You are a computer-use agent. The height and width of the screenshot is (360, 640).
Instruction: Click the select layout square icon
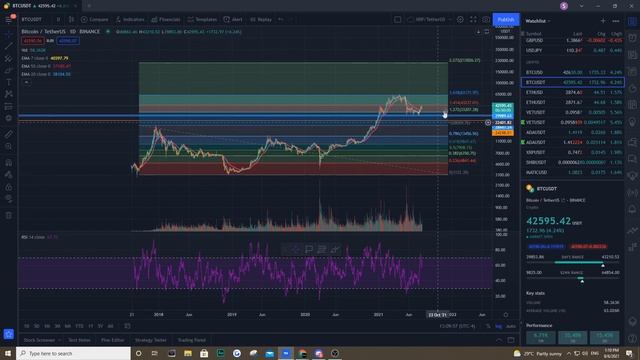pyautogui.click(x=397, y=20)
